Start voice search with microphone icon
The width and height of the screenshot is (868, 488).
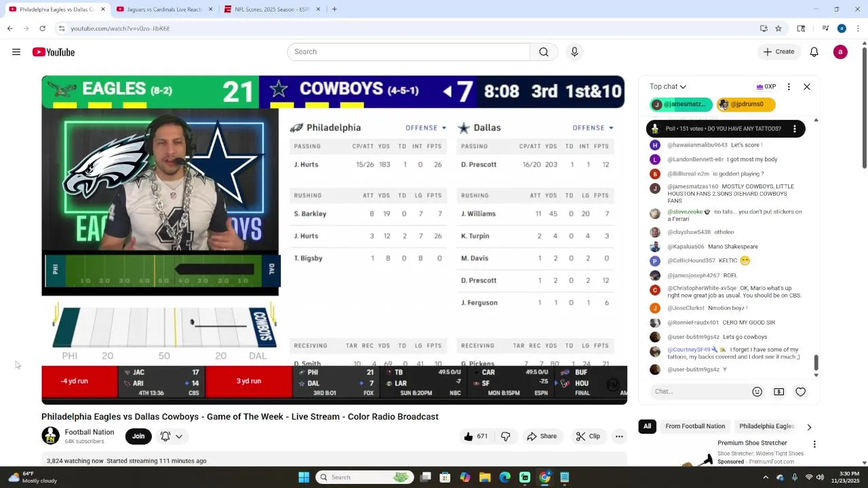coord(574,52)
